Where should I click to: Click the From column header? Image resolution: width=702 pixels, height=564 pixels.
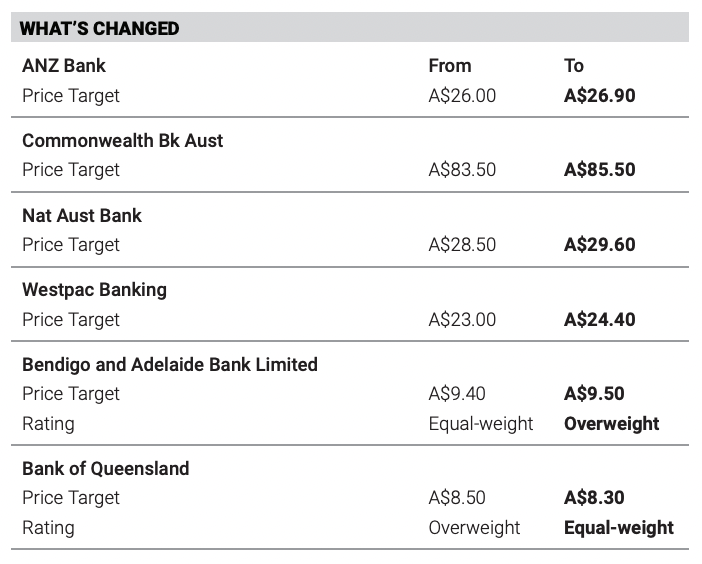[449, 66]
